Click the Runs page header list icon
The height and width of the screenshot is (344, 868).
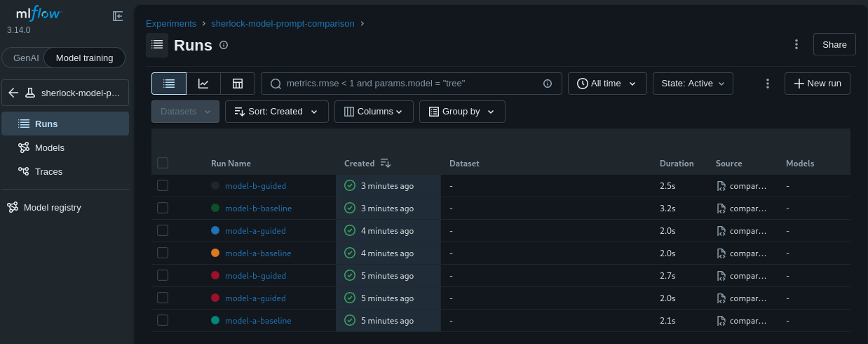coord(157,45)
